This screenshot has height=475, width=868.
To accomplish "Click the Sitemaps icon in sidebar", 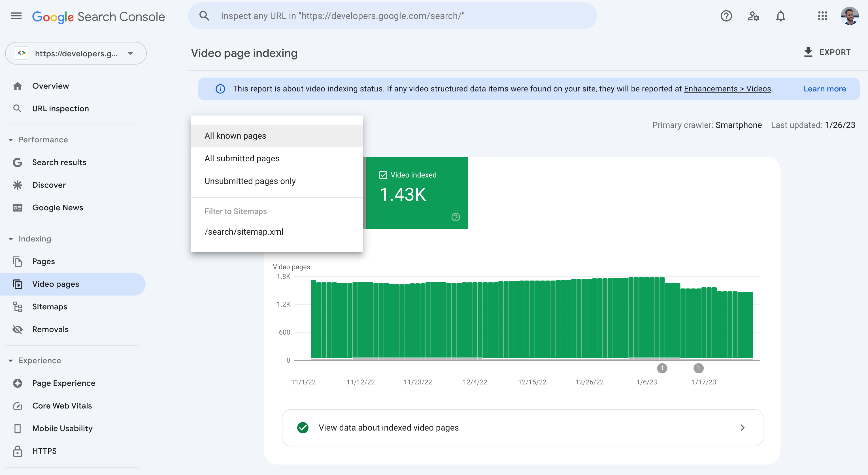I will click(18, 307).
